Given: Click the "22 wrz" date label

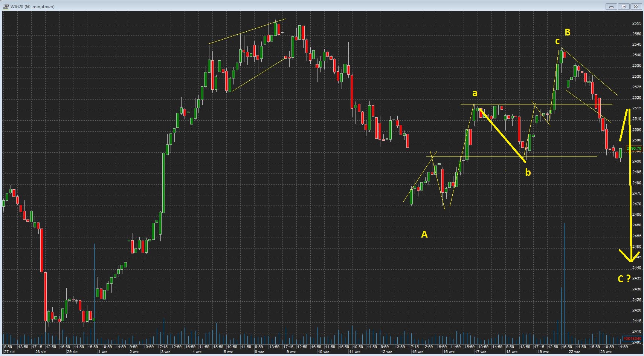Looking at the screenshot, I should click(x=575, y=352).
